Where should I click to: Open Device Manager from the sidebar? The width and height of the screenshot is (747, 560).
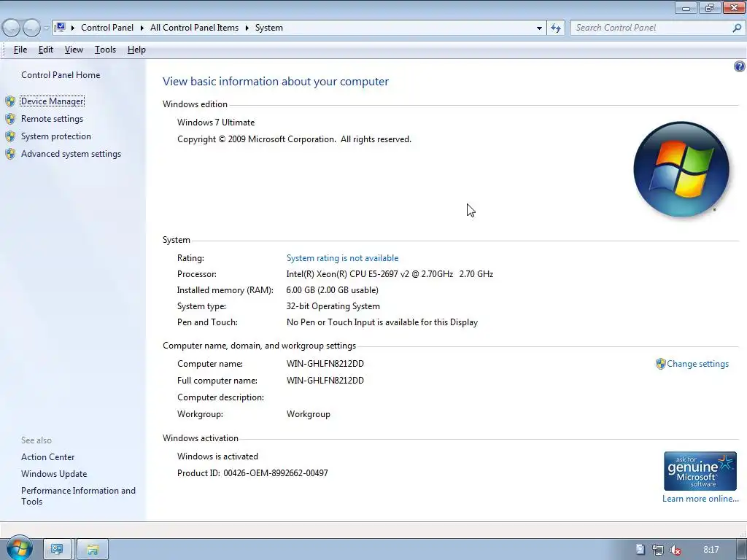[x=53, y=101]
